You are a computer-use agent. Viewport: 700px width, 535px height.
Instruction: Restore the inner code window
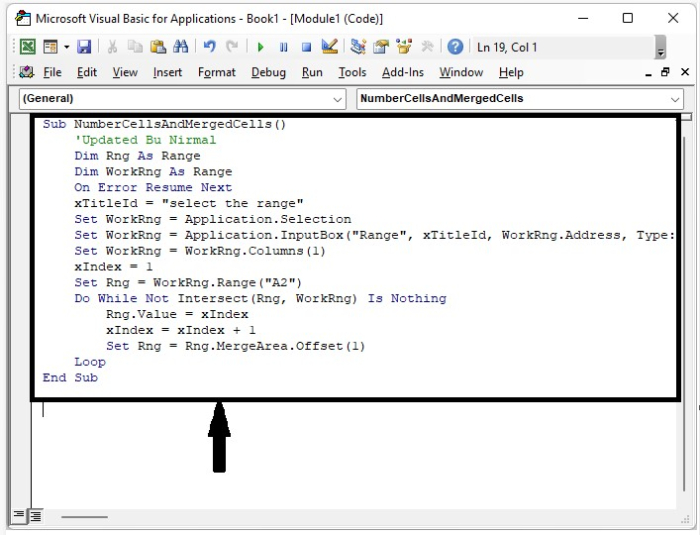[665, 72]
